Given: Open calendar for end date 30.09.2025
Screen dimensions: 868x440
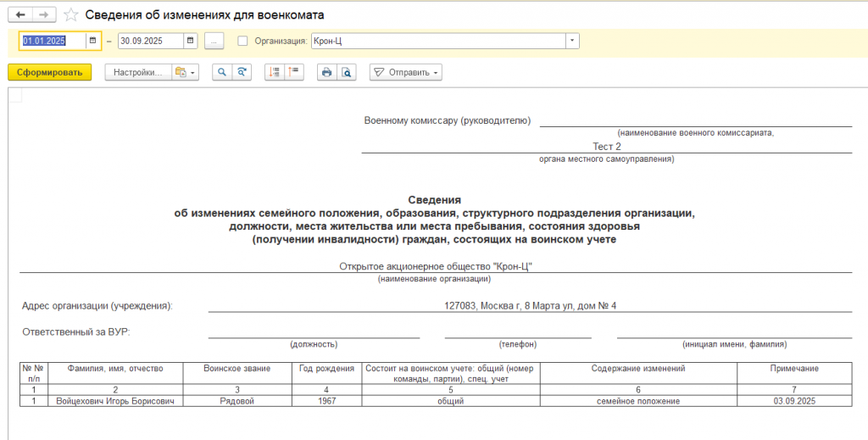Looking at the screenshot, I should click(x=190, y=41).
